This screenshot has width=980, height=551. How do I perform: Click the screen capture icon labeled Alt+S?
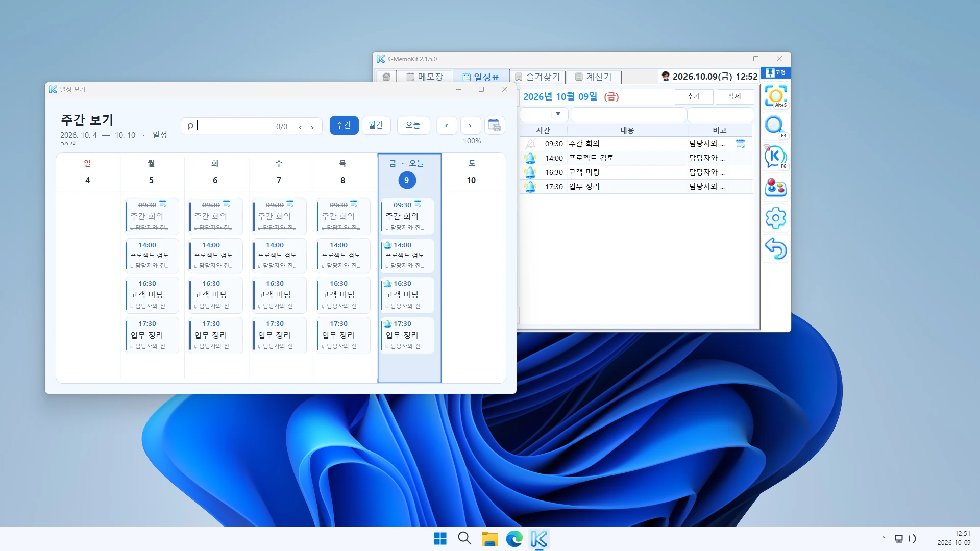(775, 96)
